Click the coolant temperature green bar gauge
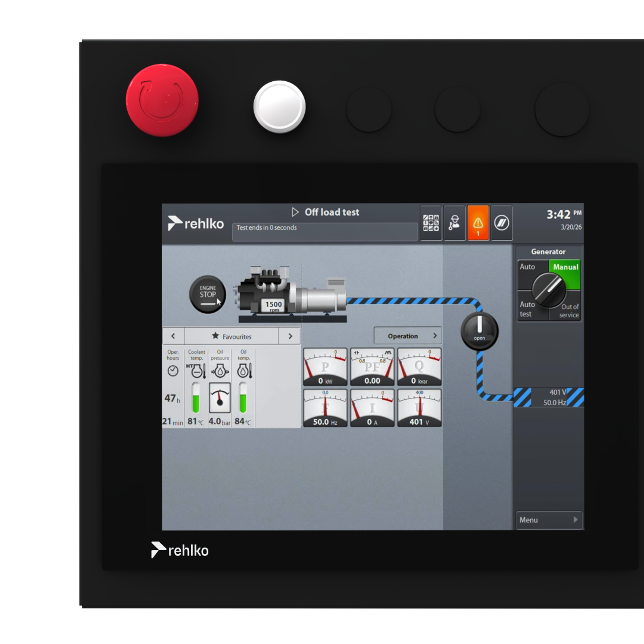This screenshot has height=644, width=644. tap(196, 398)
